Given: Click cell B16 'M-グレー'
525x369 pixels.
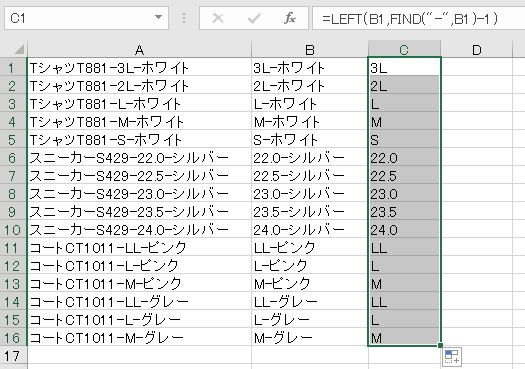Looking at the screenshot, I should (x=310, y=338).
